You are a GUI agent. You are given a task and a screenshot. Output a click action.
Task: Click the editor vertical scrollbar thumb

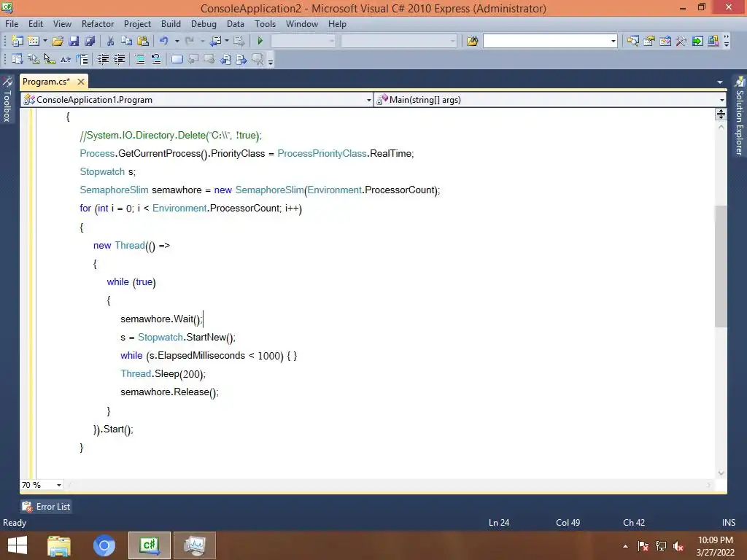coord(721,266)
